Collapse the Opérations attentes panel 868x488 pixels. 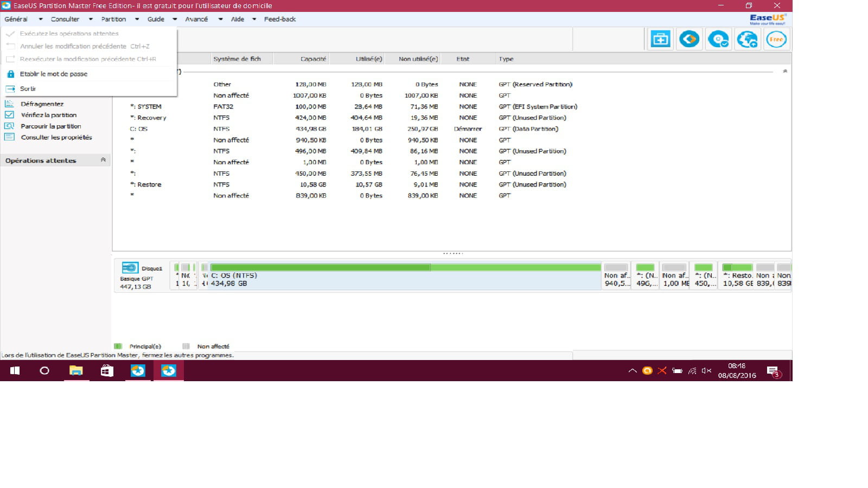point(103,160)
